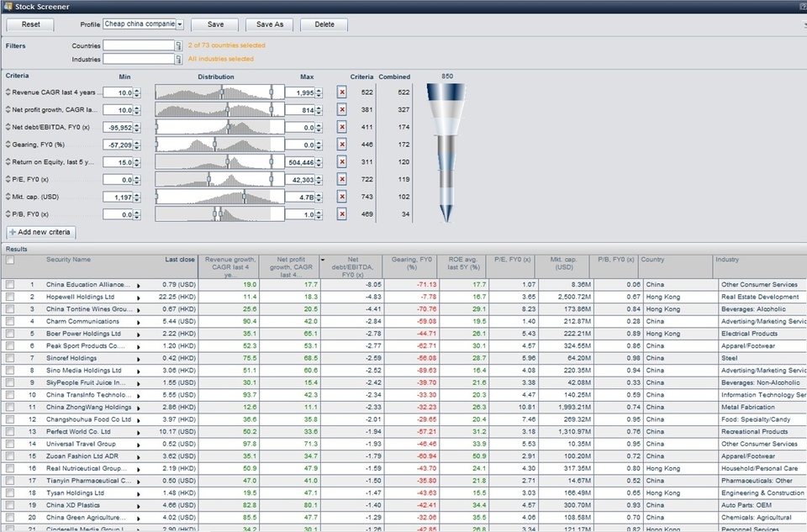Viewport: 807px width, 532px height.
Task: Click the Mkt. cap. distribution slider
Action: click(219, 197)
